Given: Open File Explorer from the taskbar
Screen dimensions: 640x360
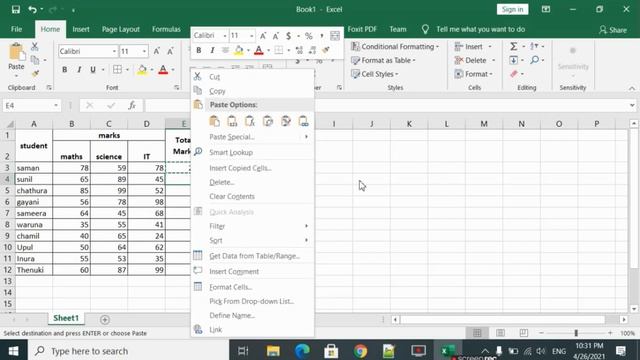Looking at the screenshot, I should pyautogui.click(x=273, y=351).
